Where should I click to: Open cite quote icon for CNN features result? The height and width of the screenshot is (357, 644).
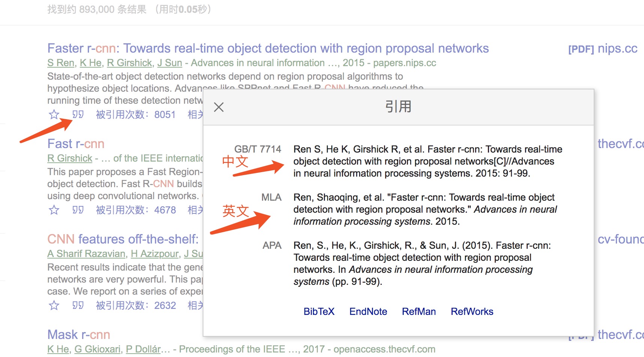click(x=78, y=305)
